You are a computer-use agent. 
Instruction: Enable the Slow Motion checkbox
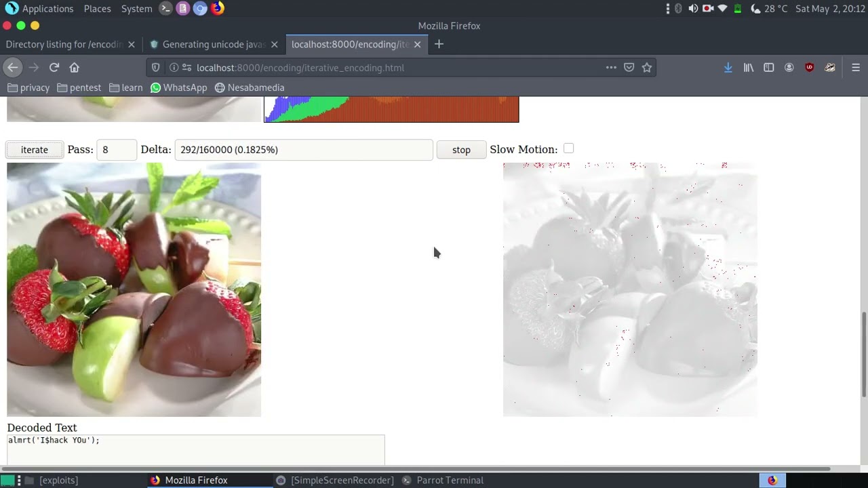pyautogui.click(x=568, y=148)
